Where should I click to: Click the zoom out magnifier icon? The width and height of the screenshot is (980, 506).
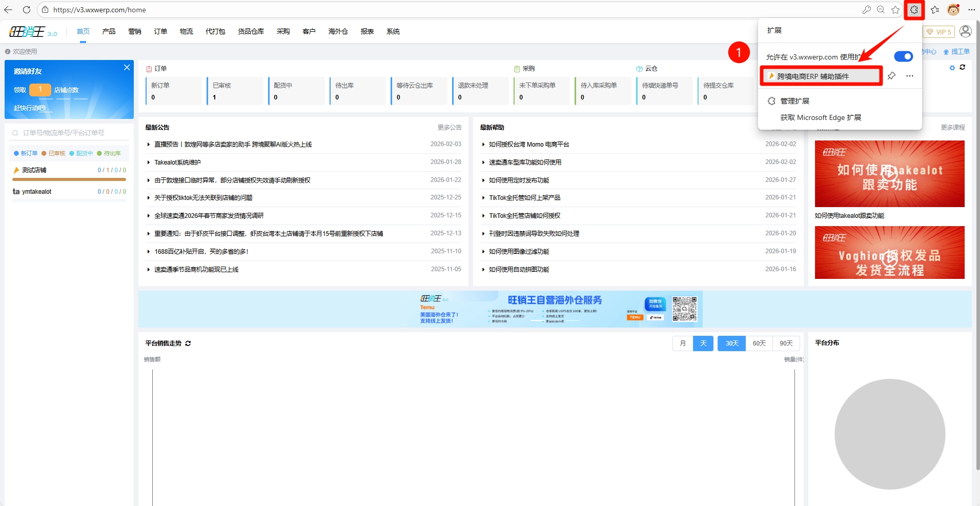click(x=881, y=10)
